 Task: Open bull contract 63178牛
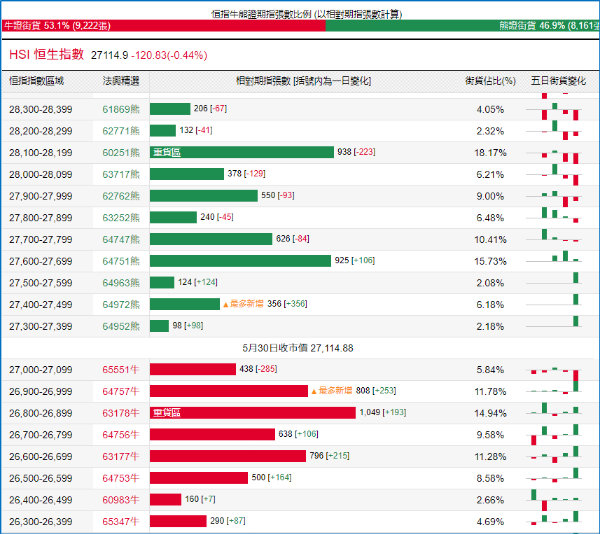point(121,413)
